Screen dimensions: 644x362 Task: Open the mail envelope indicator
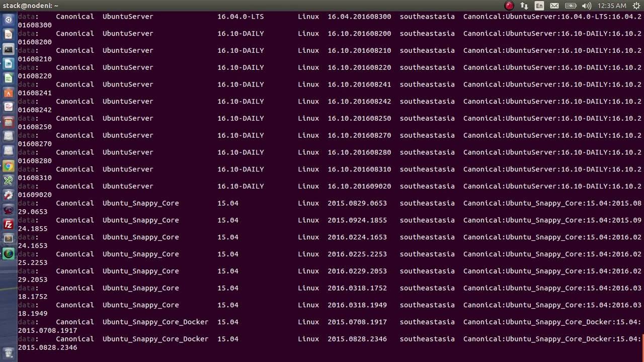554,6
